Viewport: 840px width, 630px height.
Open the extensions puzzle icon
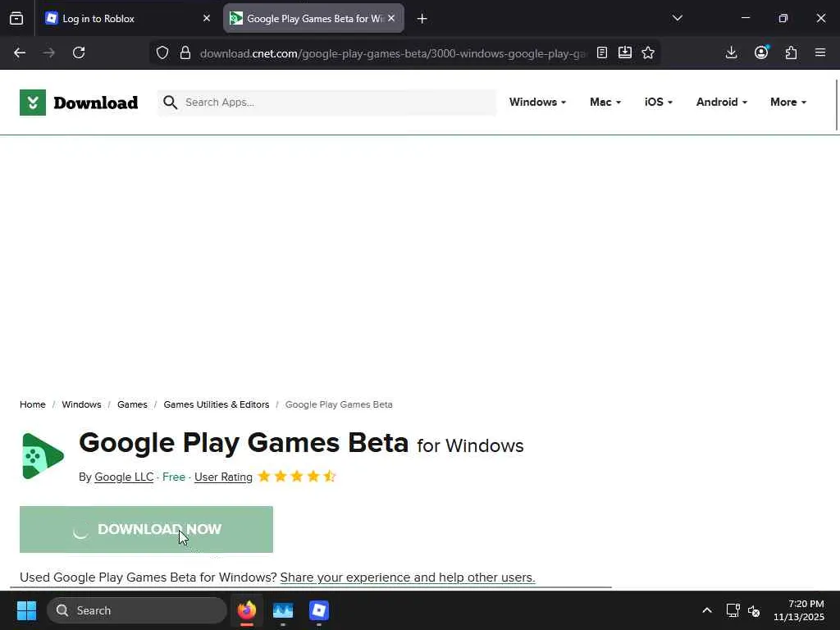(792, 52)
